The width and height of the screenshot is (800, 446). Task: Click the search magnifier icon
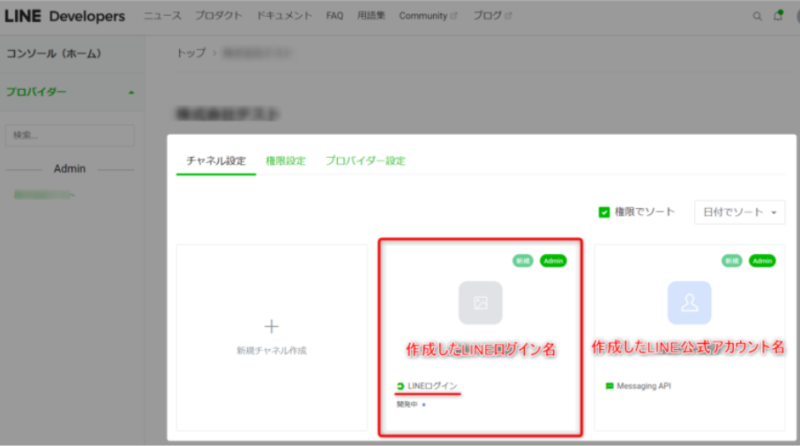(x=757, y=16)
